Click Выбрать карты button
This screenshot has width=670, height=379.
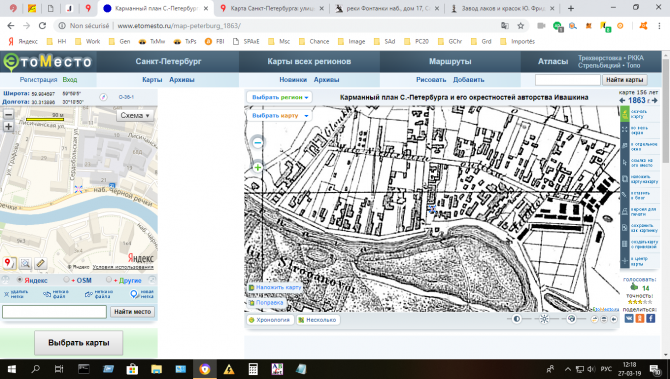point(79,343)
